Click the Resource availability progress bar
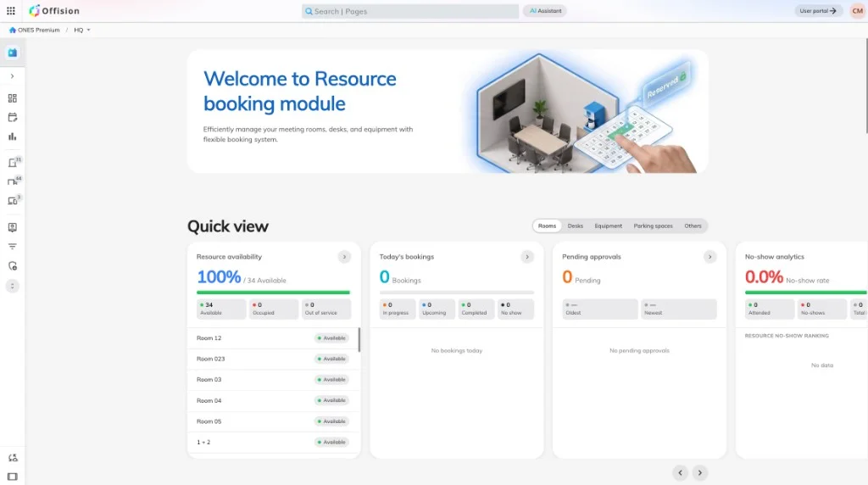Viewport: 868px width, 485px height. [x=274, y=293]
